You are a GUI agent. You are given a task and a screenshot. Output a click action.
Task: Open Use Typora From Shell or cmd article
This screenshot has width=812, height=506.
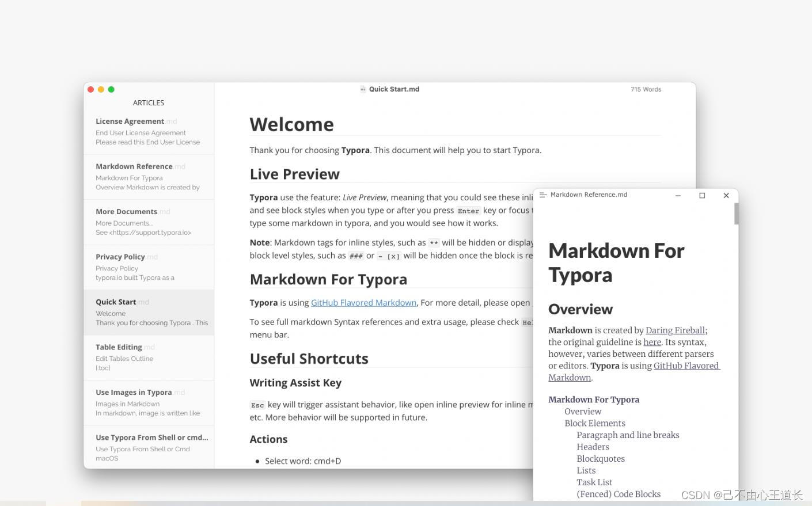pos(149,447)
